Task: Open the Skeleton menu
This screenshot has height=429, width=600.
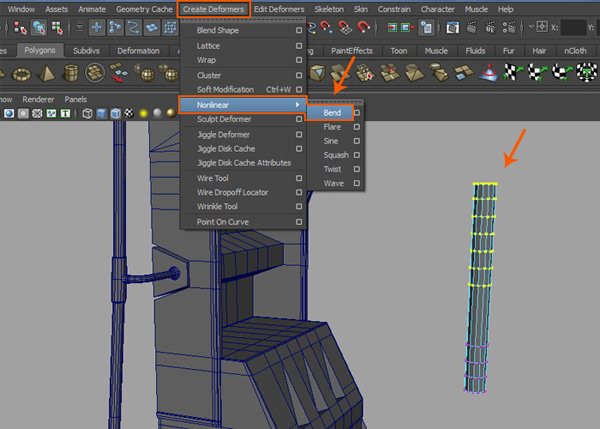Action: coord(329,9)
